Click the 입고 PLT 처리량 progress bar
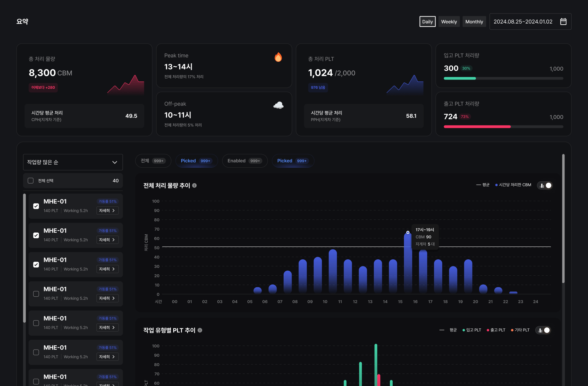The width and height of the screenshot is (588, 386). [503, 79]
